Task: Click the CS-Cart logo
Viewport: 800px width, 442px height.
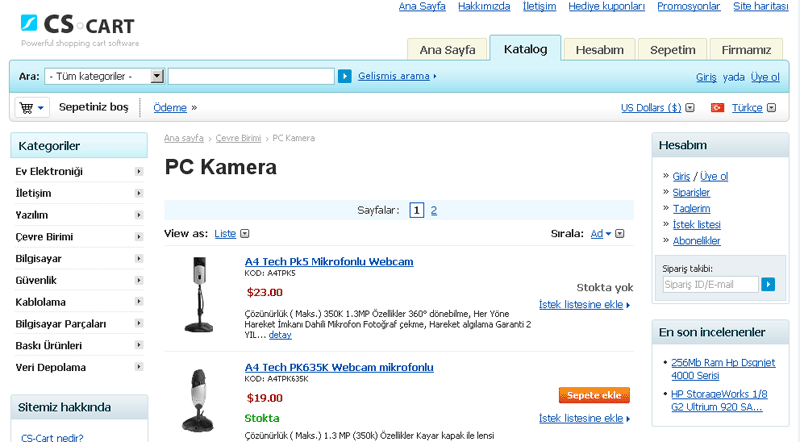Action: (x=78, y=30)
